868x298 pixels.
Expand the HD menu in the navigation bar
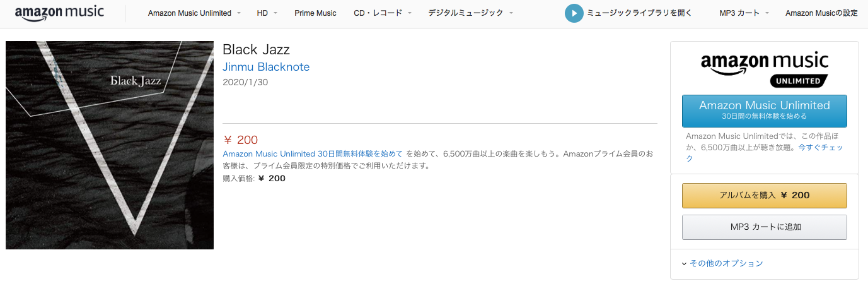click(267, 13)
